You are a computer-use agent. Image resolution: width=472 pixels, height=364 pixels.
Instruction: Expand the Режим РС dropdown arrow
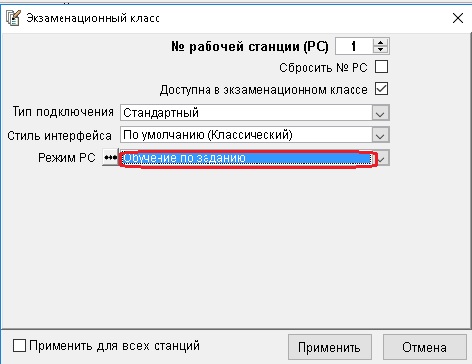point(383,158)
